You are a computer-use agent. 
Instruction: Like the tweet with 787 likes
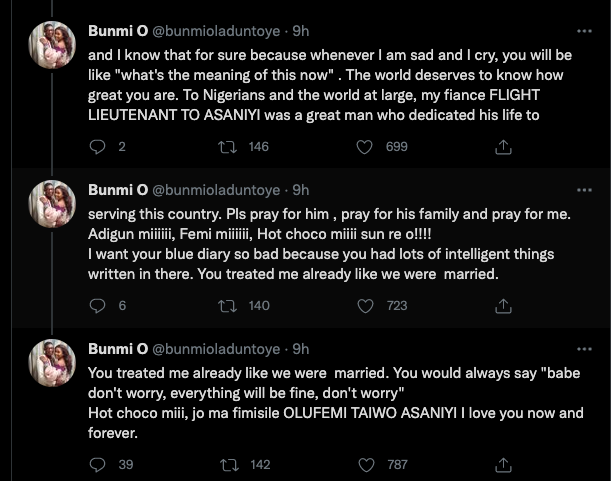[367, 465]
